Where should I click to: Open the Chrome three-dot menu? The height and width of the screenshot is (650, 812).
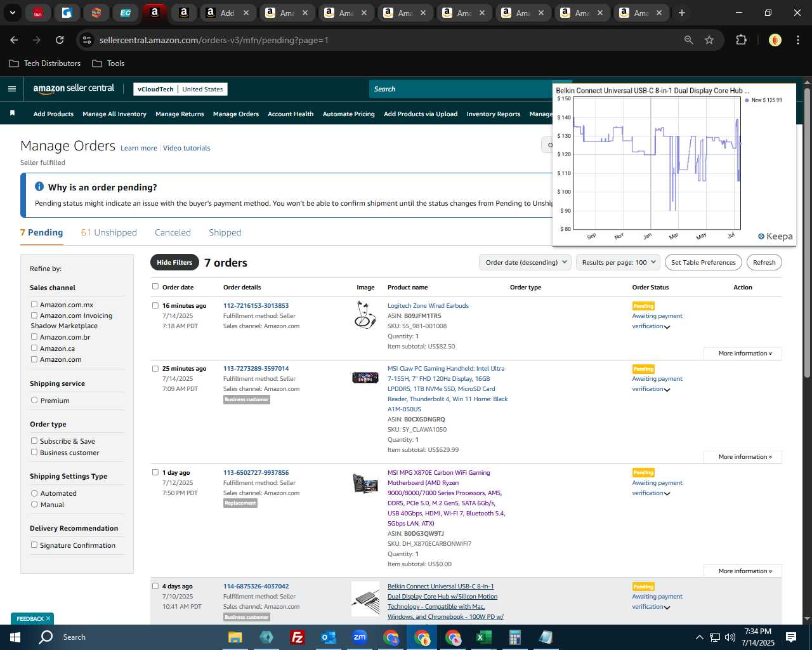tap(797, 40)
